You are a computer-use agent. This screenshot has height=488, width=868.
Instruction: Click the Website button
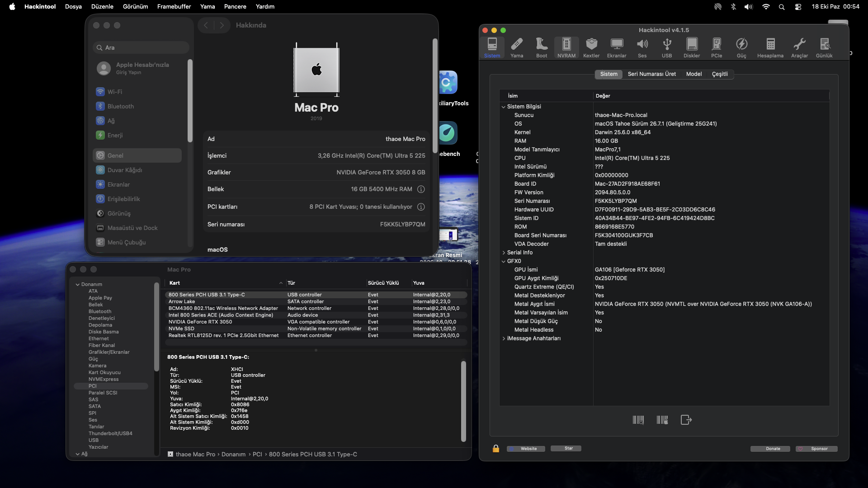point(526,449)
